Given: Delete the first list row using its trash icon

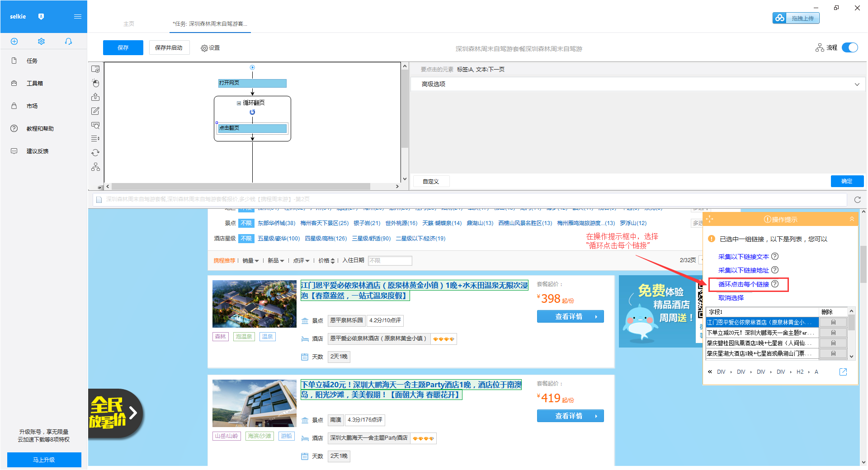Looking at the screenshot, I should click(x=833, y=322).
